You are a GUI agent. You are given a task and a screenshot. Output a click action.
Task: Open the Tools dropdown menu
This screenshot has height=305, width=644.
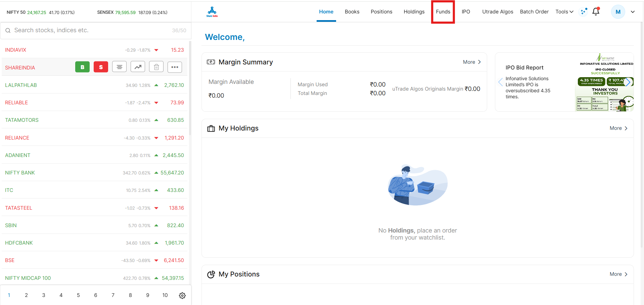564,12
